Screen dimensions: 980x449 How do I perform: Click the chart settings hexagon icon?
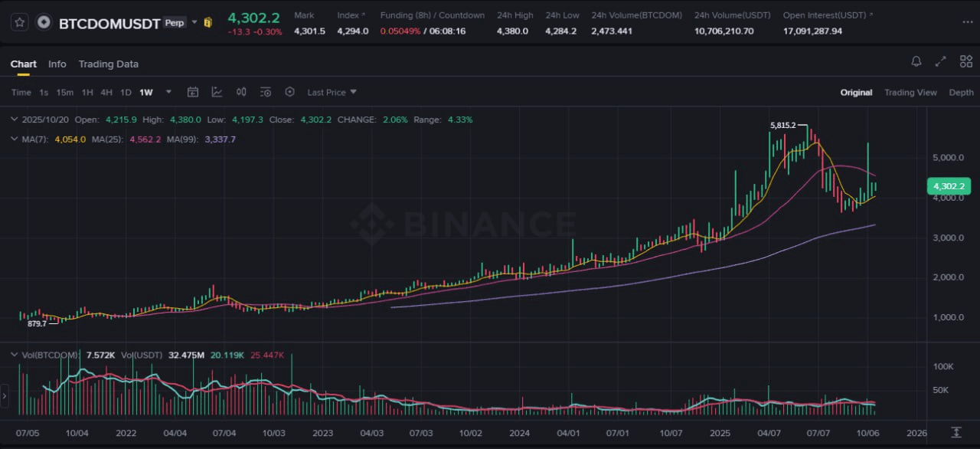point(289,92)
